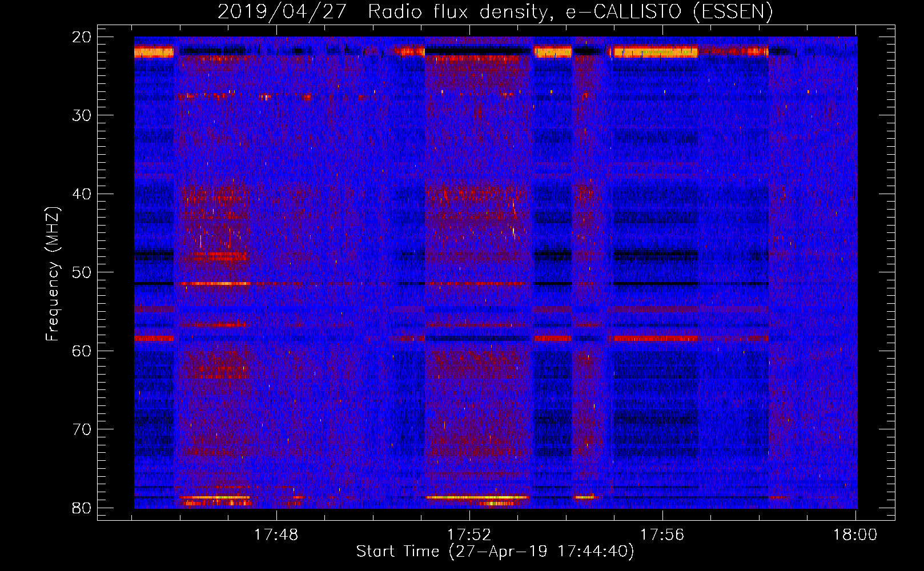This screenshot has height=571, width=924.
Task: Click the frequency tick label 80
Action: 82,508
